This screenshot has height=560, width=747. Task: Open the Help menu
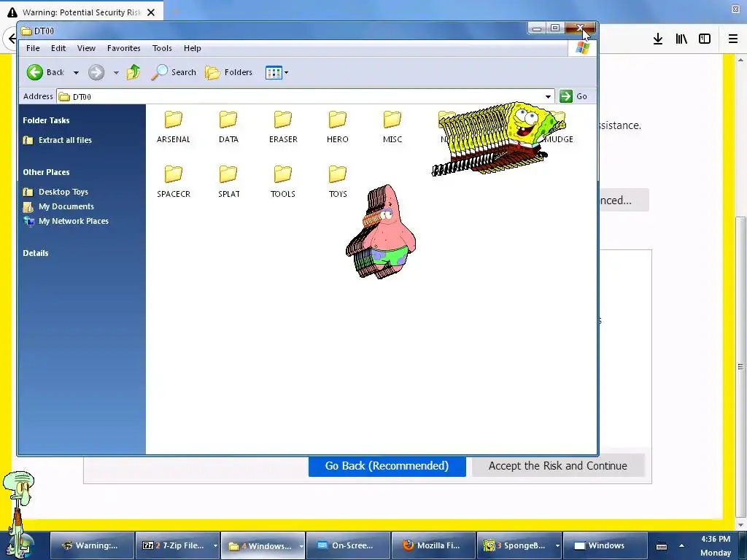(193, 48)
